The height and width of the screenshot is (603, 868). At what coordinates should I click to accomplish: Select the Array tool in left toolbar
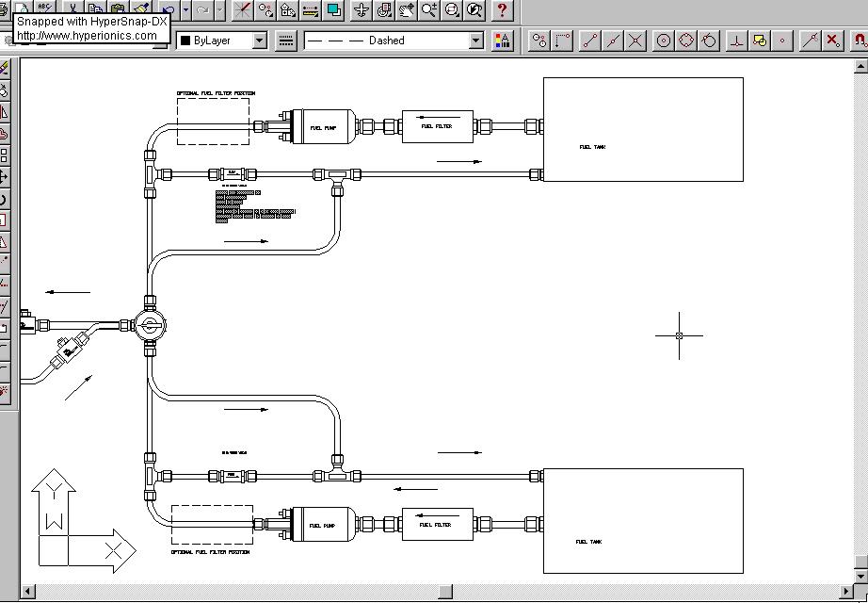click(5, 155)
